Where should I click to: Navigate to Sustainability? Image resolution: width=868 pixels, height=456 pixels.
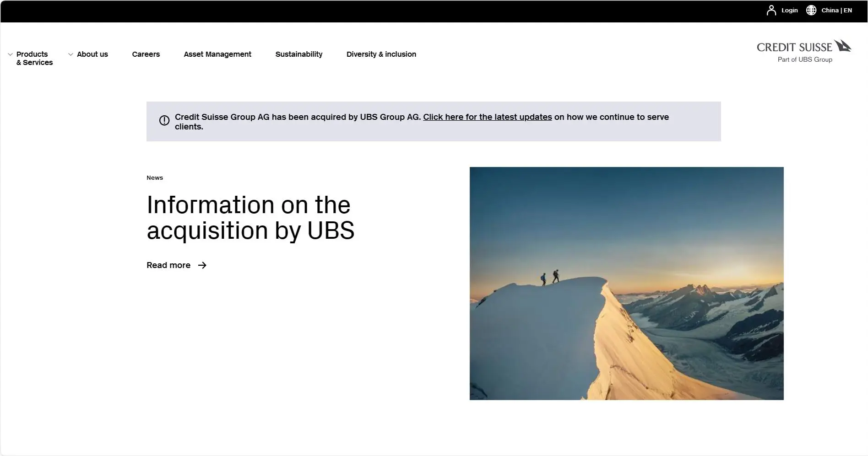click(299, 54)
